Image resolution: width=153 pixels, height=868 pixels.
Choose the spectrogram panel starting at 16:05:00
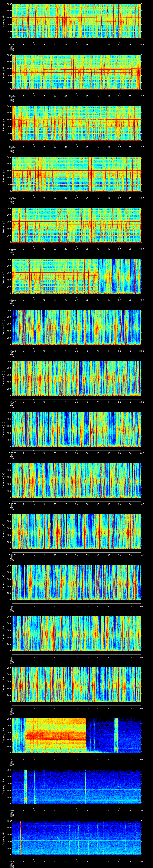[77, 225]
